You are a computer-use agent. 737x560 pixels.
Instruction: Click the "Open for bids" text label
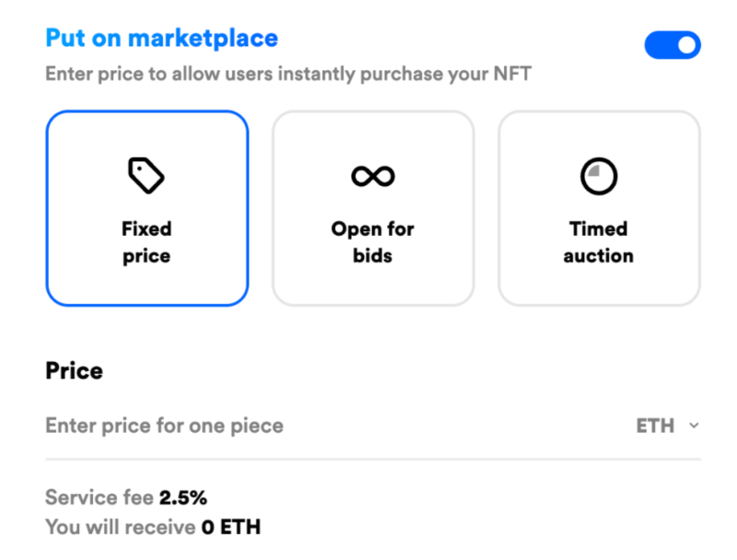click(x=373, y=242)
